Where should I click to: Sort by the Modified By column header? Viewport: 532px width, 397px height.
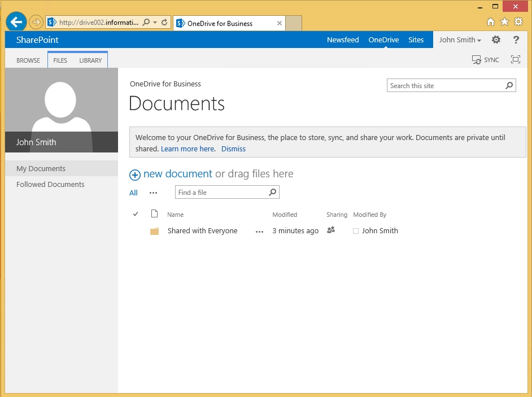tap(370, 215)
